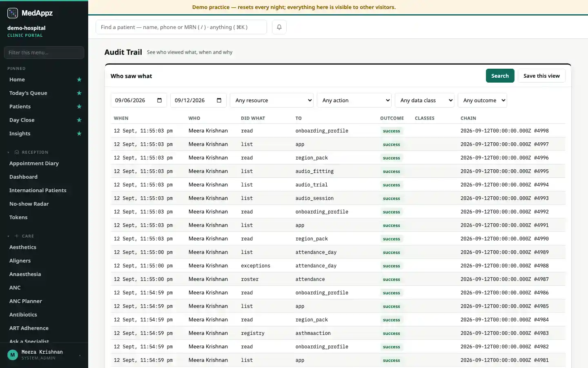Open the end date calendar picker icon
This screenshot has width=588, height=368.
[x=219, y=100]
